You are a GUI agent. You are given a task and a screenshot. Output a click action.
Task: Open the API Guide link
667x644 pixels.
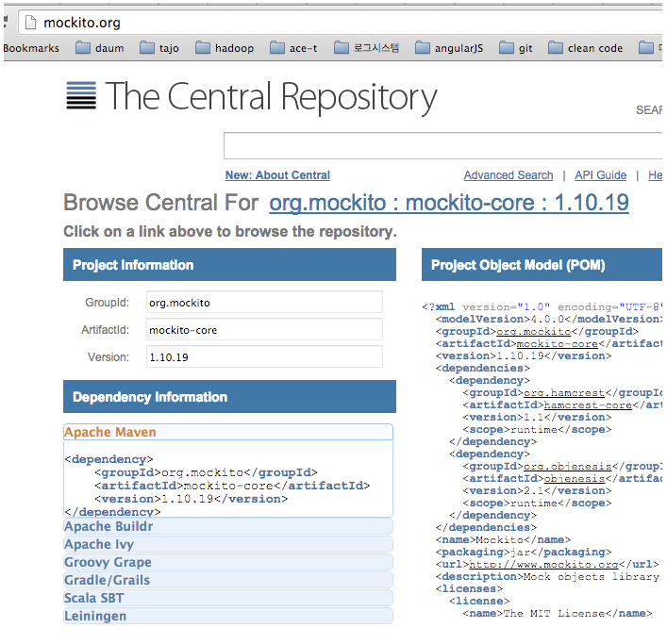(601, 175)
